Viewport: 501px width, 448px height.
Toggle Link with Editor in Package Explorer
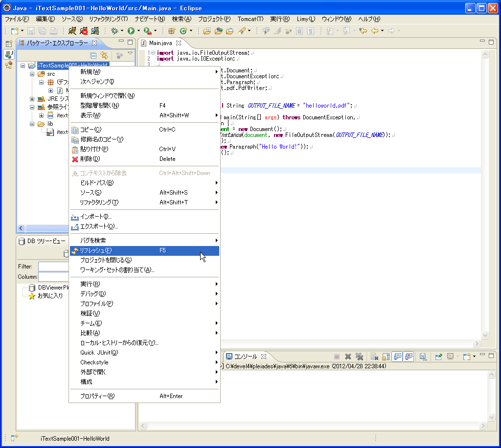(104, 55)
